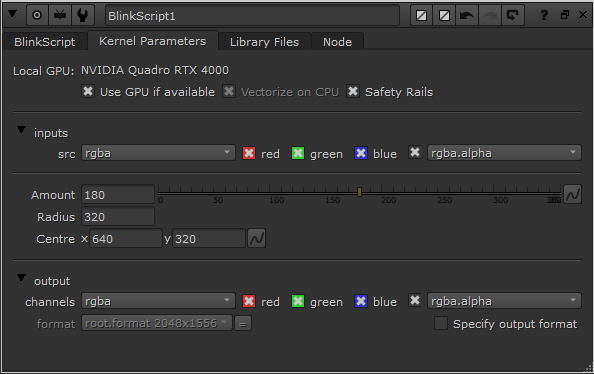
Task: Collapse the BlinkScript1 properties panel arrow
Action: (x=13, y=14)
